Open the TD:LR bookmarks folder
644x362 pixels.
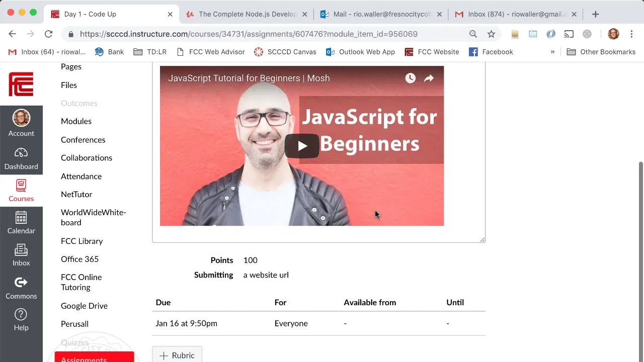pos(150,52)
